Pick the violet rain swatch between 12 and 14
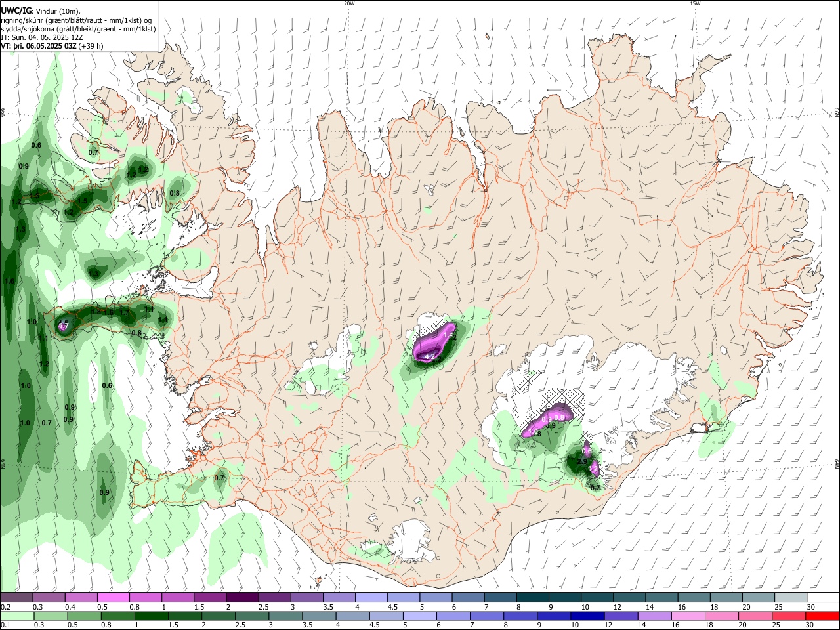Viewport: 840px width, 630px height. (x=621, y=616)
